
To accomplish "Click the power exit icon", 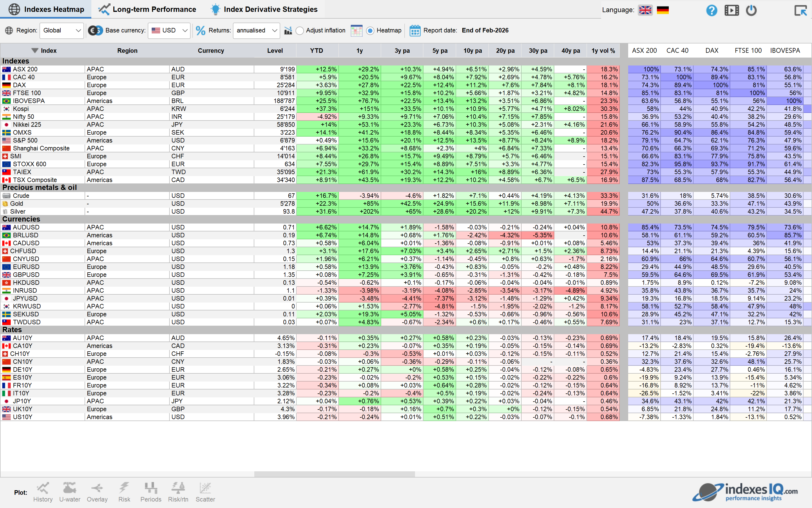I will coord(751,10).
